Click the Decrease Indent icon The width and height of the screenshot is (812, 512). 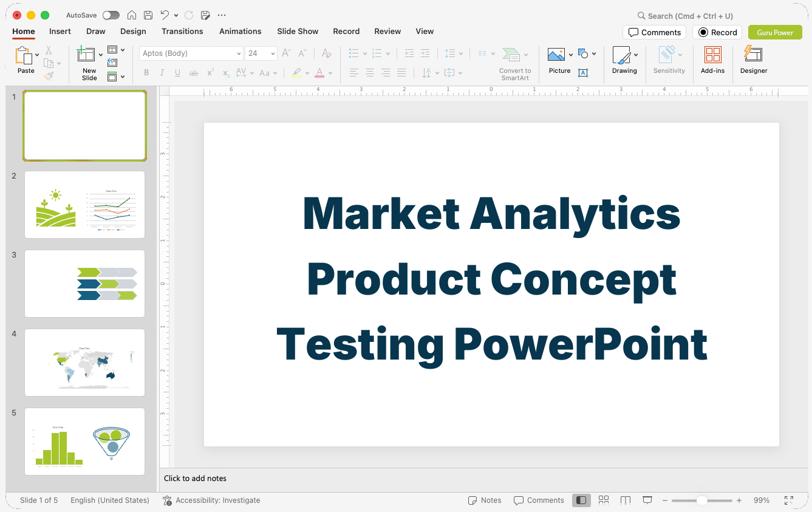coord(409,53)
